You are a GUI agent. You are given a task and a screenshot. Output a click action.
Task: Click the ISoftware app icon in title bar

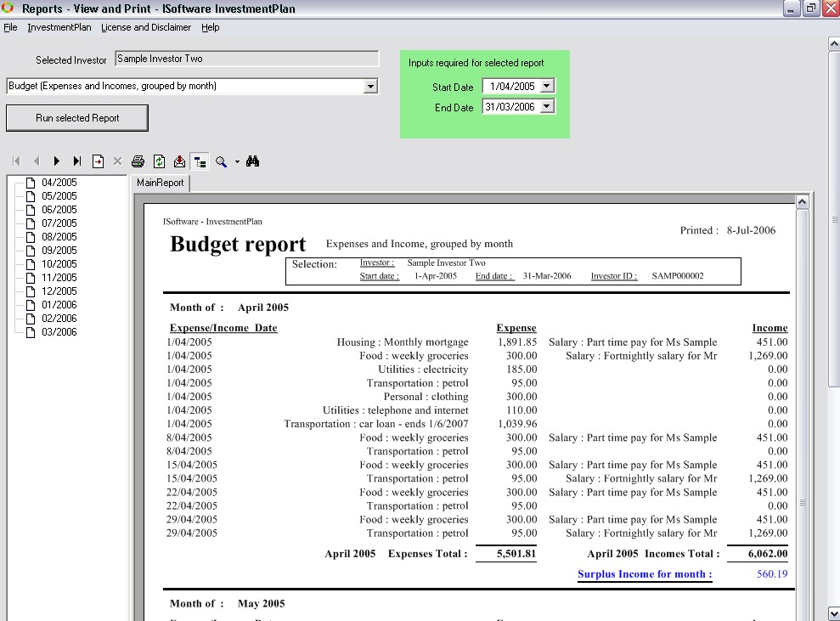pyautogui.click(x=8, y=8)
